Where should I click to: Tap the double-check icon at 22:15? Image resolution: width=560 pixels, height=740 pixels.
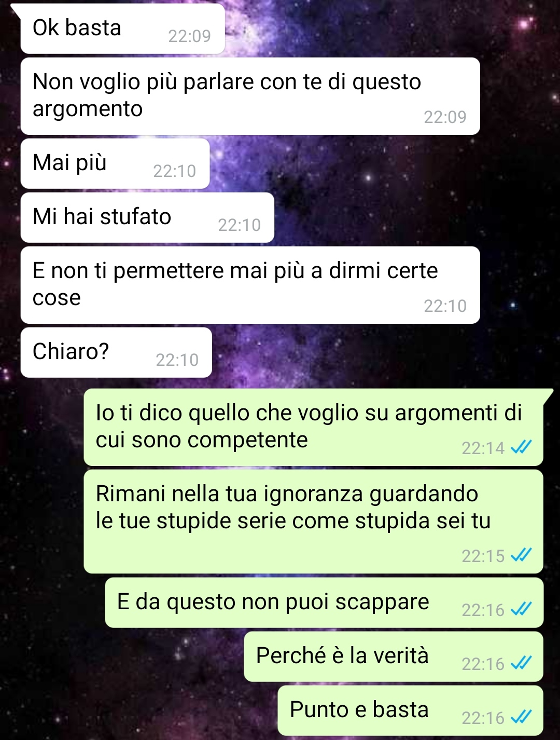click(x=521, y=555)
